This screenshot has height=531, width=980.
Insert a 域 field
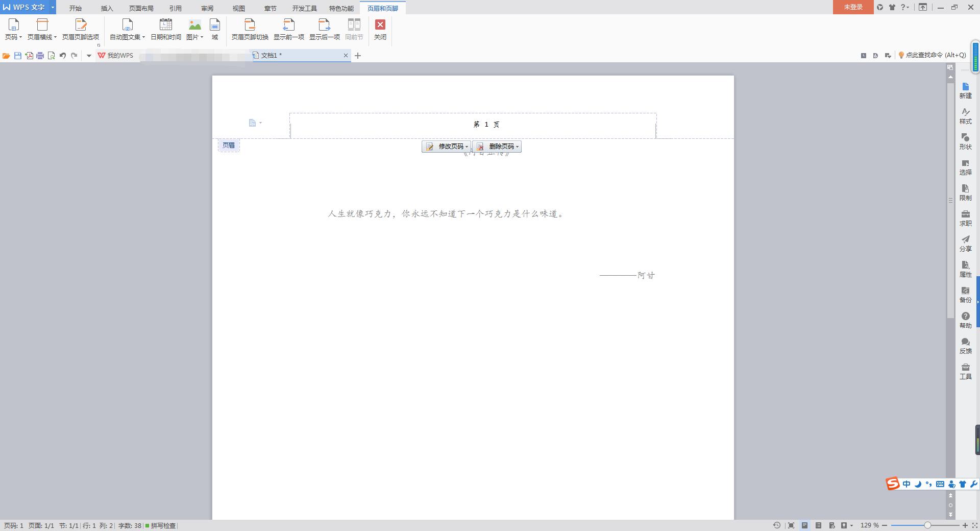click(x=215, y=29)
